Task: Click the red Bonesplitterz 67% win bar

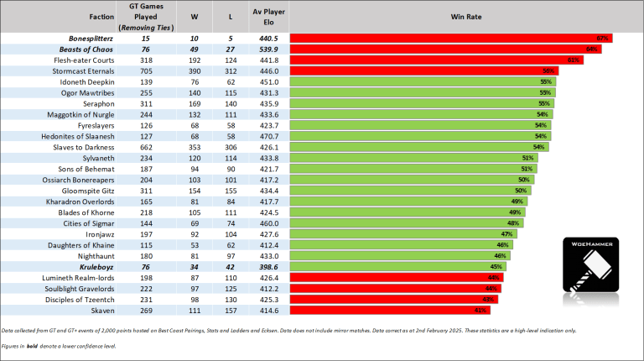Action: point(450,39)
